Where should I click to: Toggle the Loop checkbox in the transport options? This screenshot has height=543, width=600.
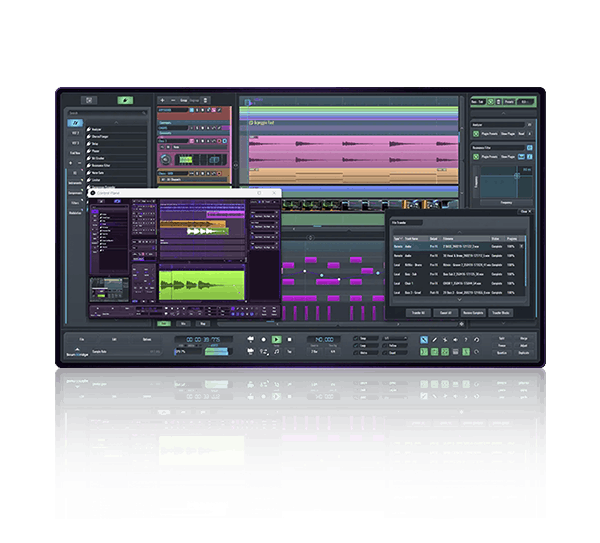[356, 346]
